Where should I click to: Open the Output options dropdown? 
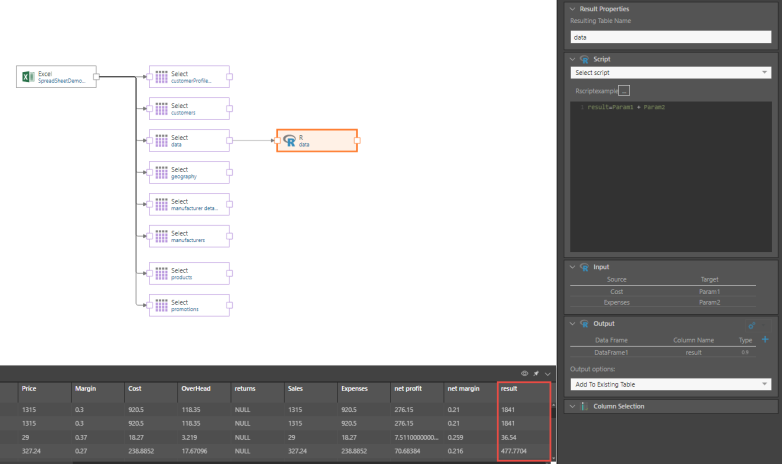(670, 384)
